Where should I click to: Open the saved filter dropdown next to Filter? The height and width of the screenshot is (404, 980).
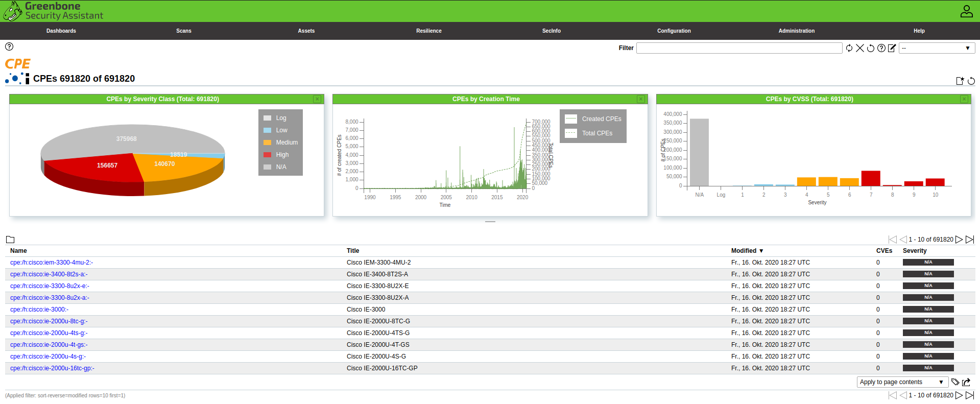(x=937, y=48)
